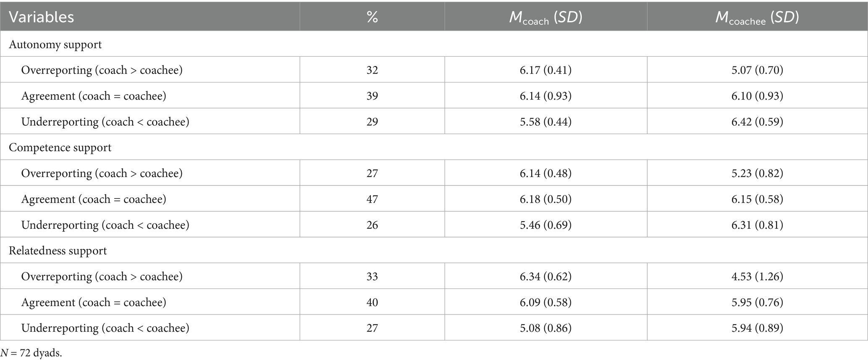Click the N = 72 dyads footnote
Viewport: 868px width, 362px height.
31,353
